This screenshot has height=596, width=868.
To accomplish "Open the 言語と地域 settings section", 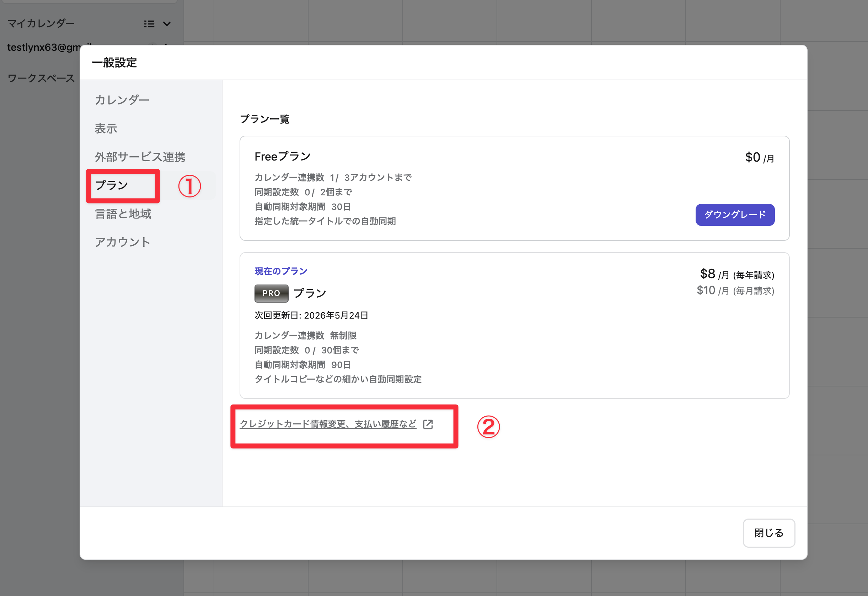I will coord(123,213).
